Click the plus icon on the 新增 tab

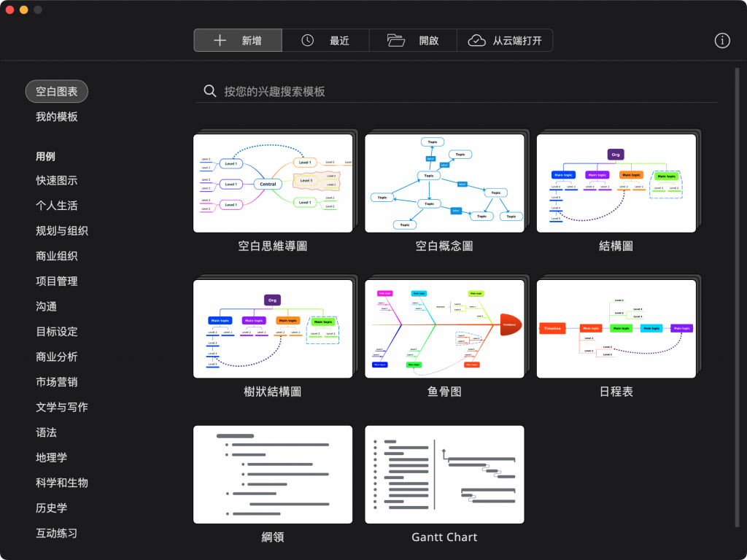point(220,40)
